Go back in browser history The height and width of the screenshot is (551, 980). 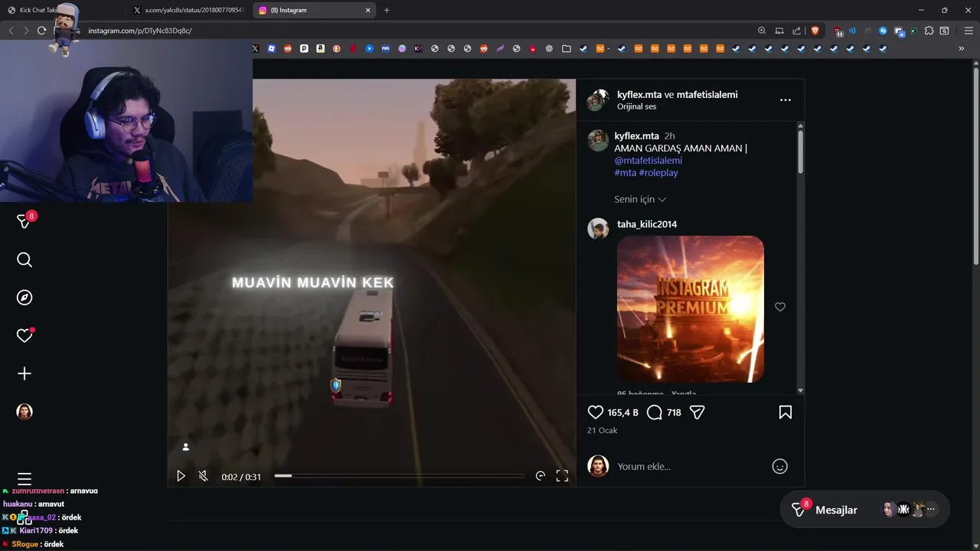coord(11,31)
